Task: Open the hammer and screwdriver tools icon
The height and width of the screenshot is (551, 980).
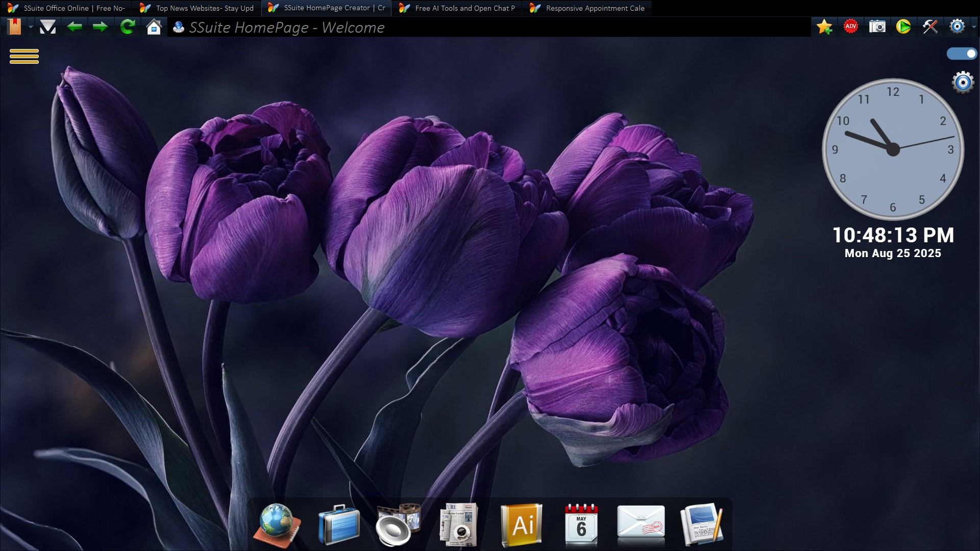Action: coord(930,27)
